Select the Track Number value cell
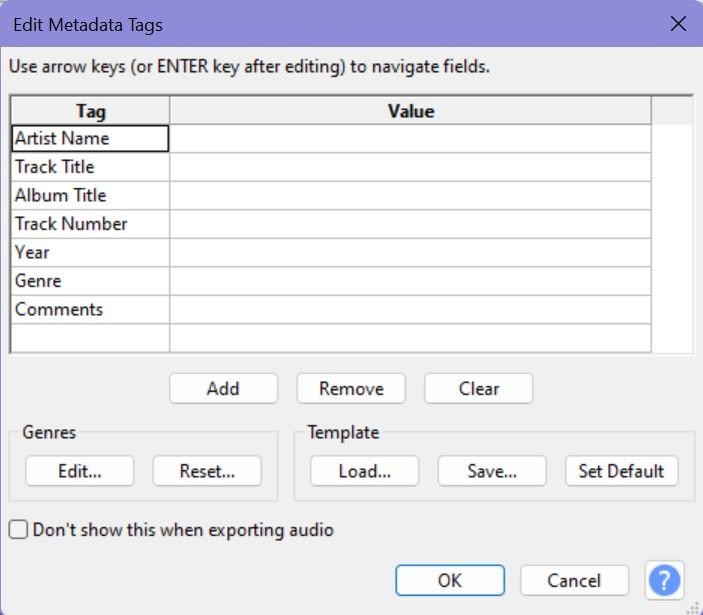703x615 pixels. [410, 224]
